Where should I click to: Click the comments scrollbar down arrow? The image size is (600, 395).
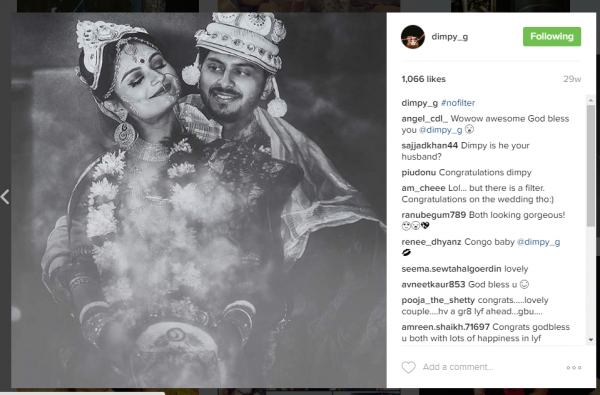point(591,340)
